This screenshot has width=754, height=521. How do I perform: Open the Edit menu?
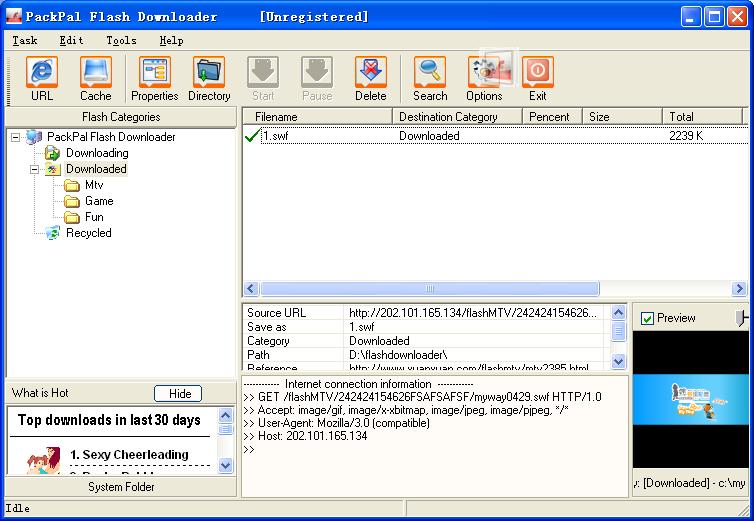click(71, 40)
